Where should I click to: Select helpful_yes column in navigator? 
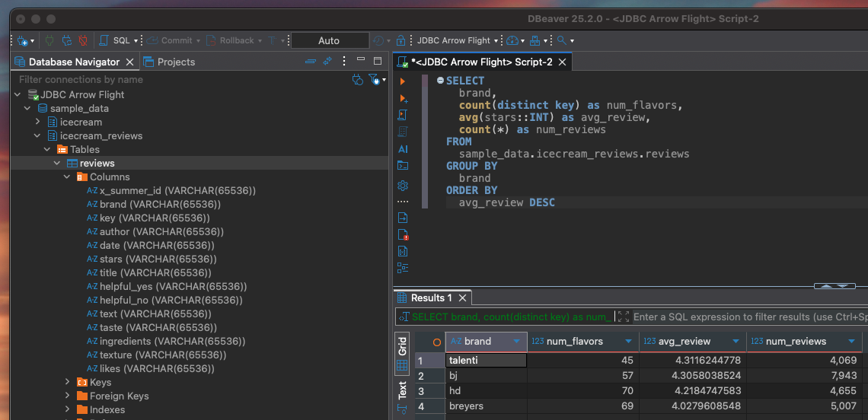coord(168,287)
